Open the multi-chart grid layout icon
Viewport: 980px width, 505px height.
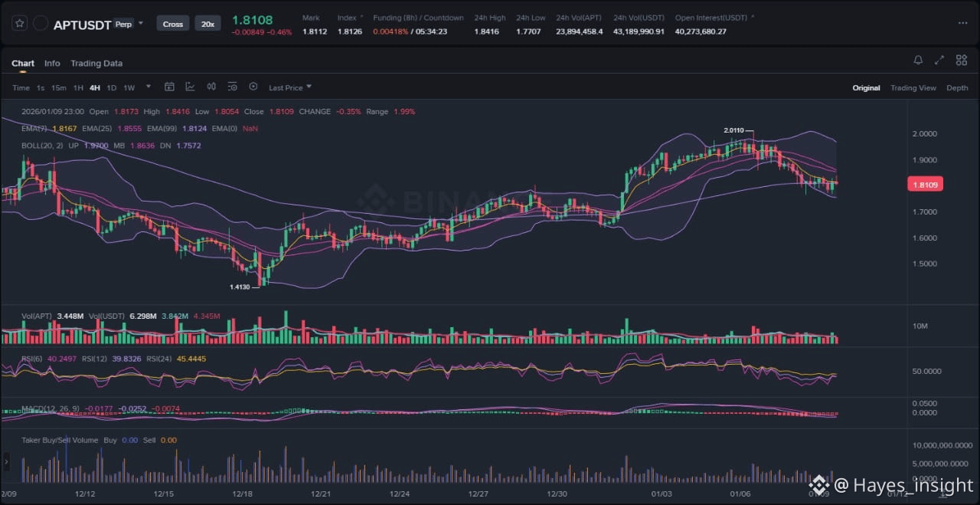click(960, 61)
